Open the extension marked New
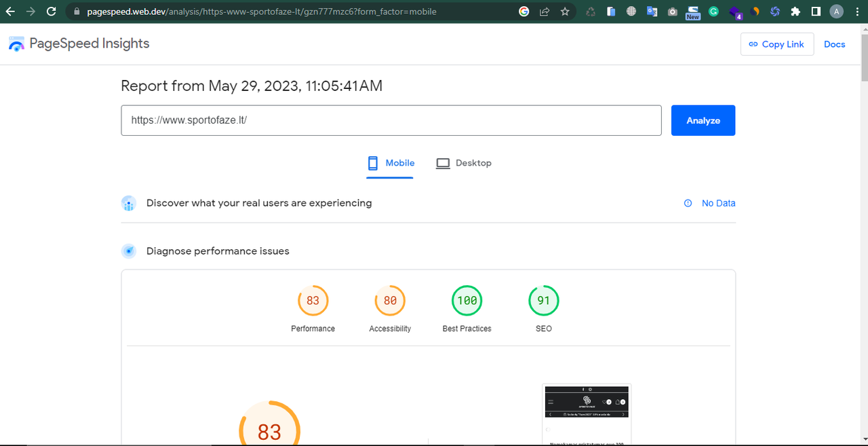868x446 pixels. click(x=692, y=12)
